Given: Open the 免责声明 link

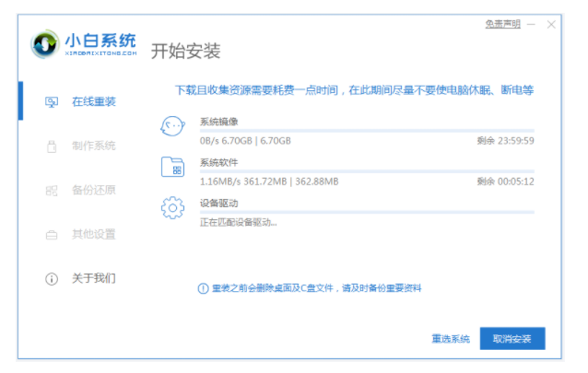Looking at the screenshot, I should click(x=502, y=24).
